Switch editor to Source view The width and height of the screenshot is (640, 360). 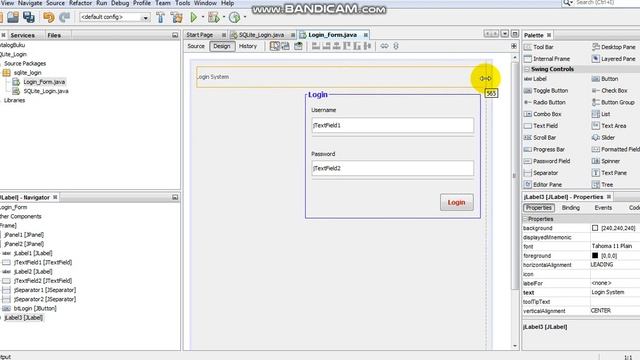196,46
